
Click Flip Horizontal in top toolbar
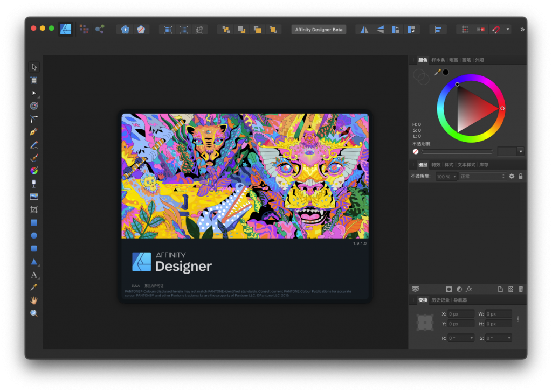point(364,30)
